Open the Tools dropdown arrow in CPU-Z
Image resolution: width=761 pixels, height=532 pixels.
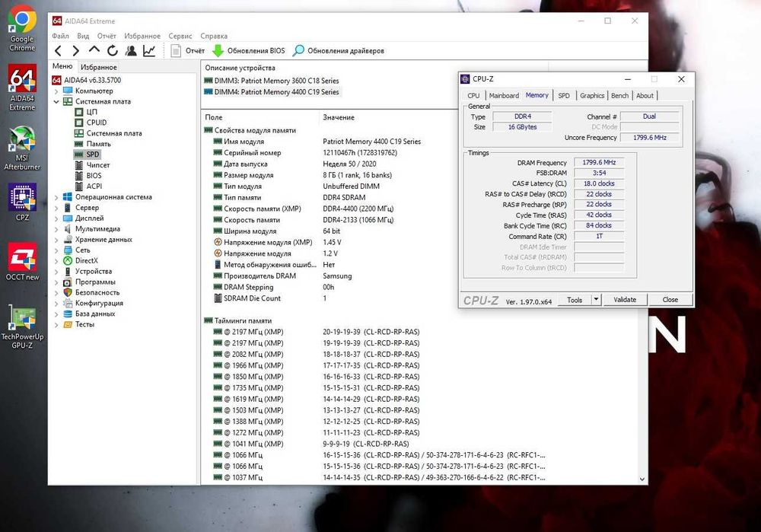(597, 300)
